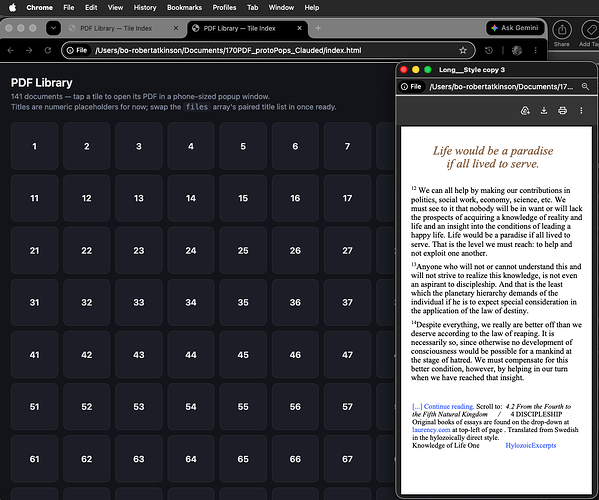Open the Window menu

click(281, 7)
